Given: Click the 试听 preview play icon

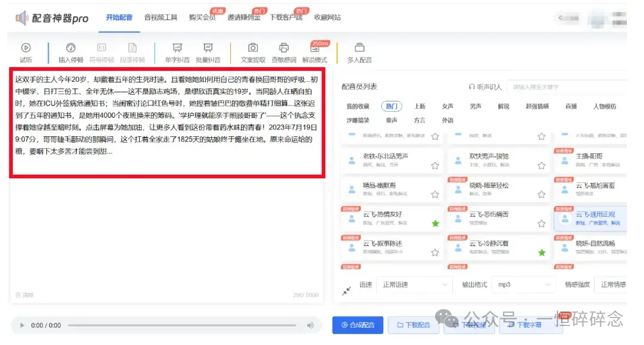Looking at the screenshot, I should (x=26, y=48).
